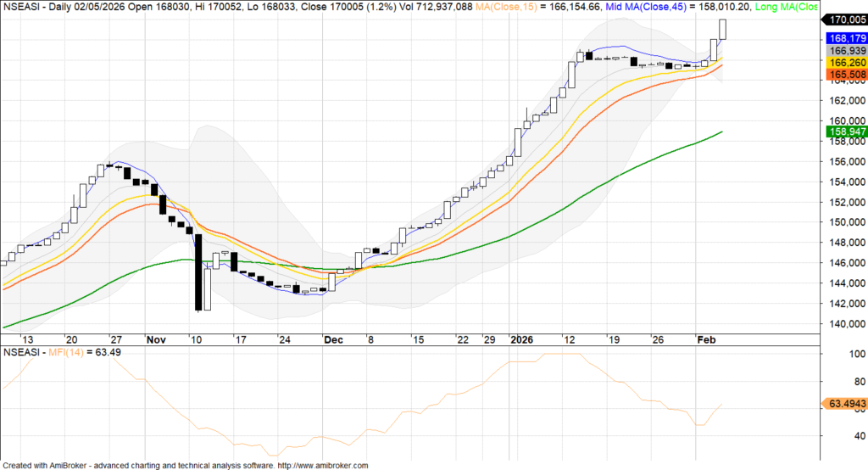The image size is (868, 470).
Task: Click the tall black candlestick near Nov 10
Action: click(x=198, y=273)
